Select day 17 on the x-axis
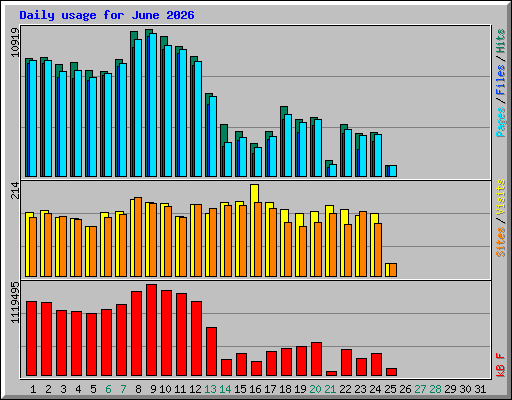Viewport: 512px width, 400px height. (x=270, y=389)
